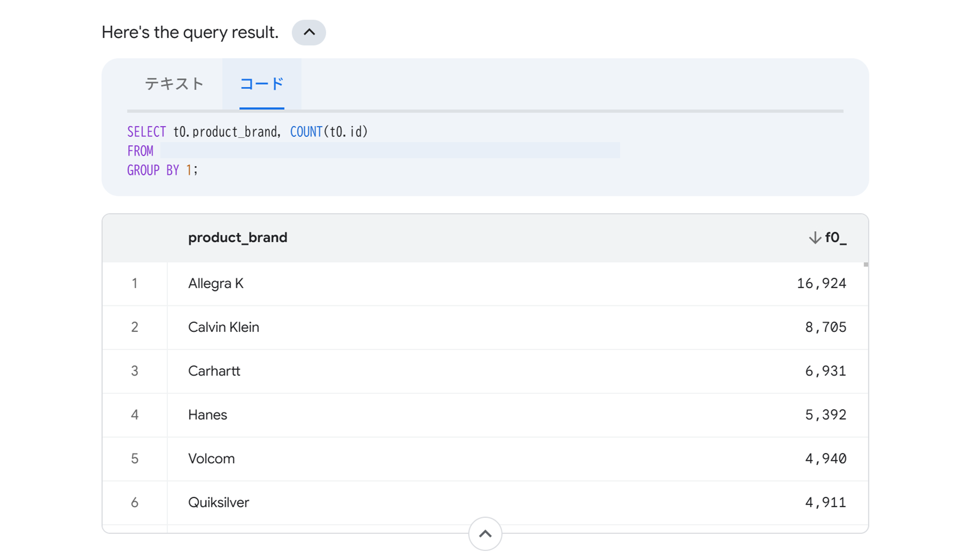Viewport: 959px width, 560px height.
Task: Click the GROUP BY 1 code line
Action: tap(162, 171)
